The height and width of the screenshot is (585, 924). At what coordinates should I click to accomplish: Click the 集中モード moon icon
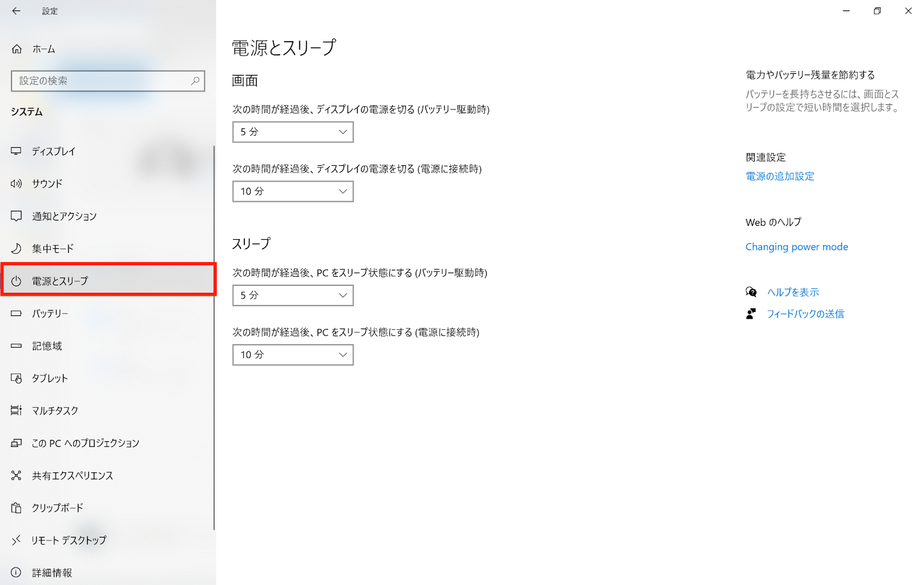pyautogui.click(x=16, y=248)
